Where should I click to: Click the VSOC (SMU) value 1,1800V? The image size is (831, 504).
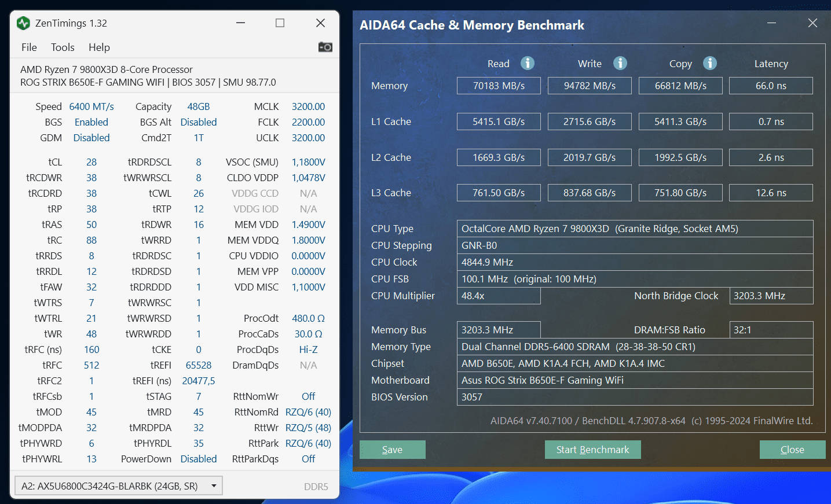pos(308,162)
